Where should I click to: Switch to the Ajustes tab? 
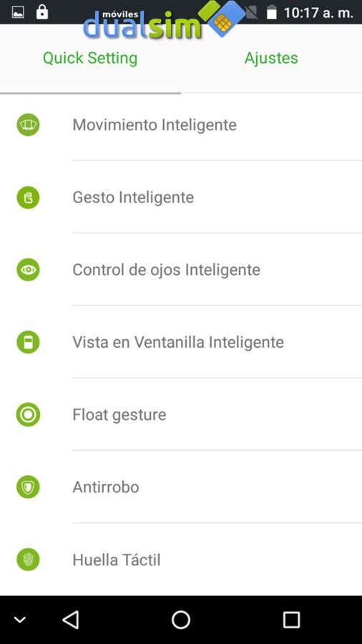pyautogui.click(x=271, y=58)
